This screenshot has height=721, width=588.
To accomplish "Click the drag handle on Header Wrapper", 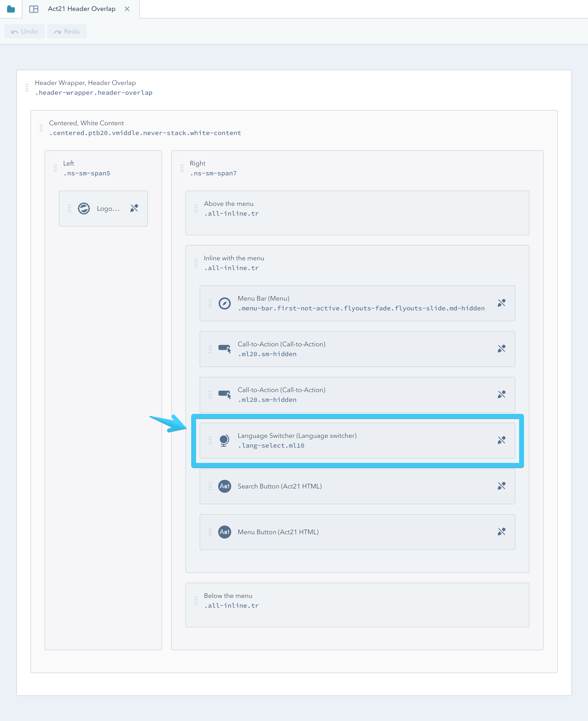I will point(27,88).
